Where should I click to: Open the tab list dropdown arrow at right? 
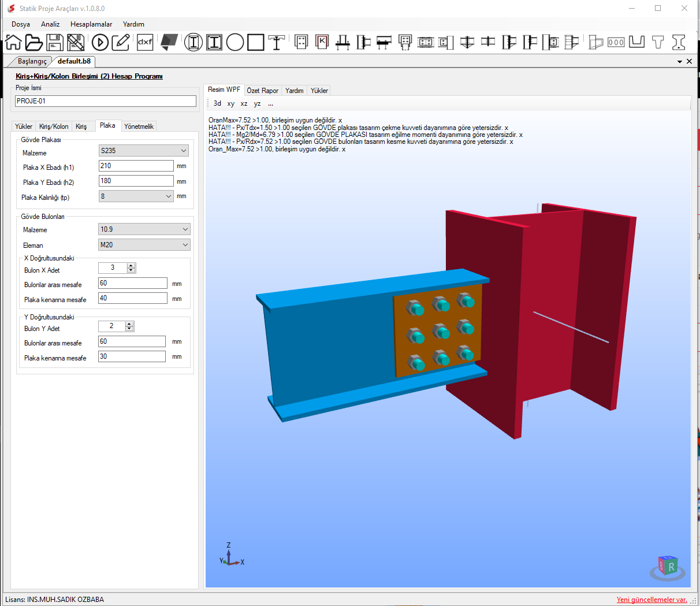(x=680, y=61)
